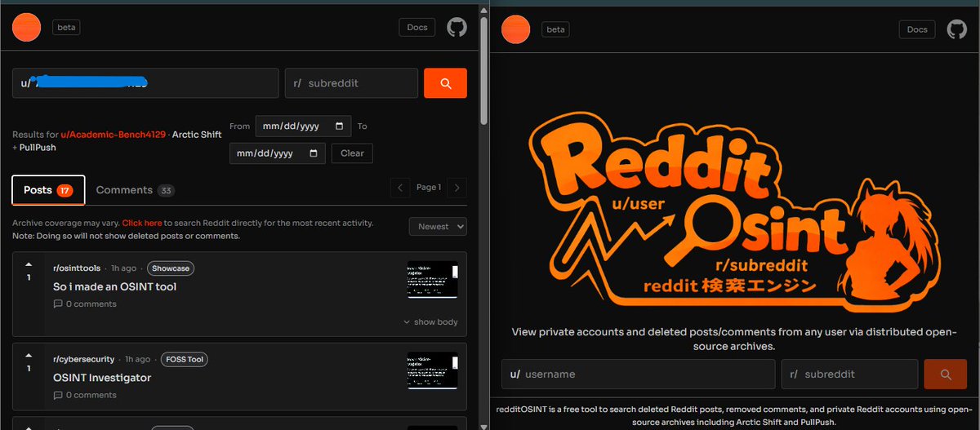The height and width of the screenshot is (430, 980).
Task: Open the calendar picker in the To date field
Action: pos(314,153)
